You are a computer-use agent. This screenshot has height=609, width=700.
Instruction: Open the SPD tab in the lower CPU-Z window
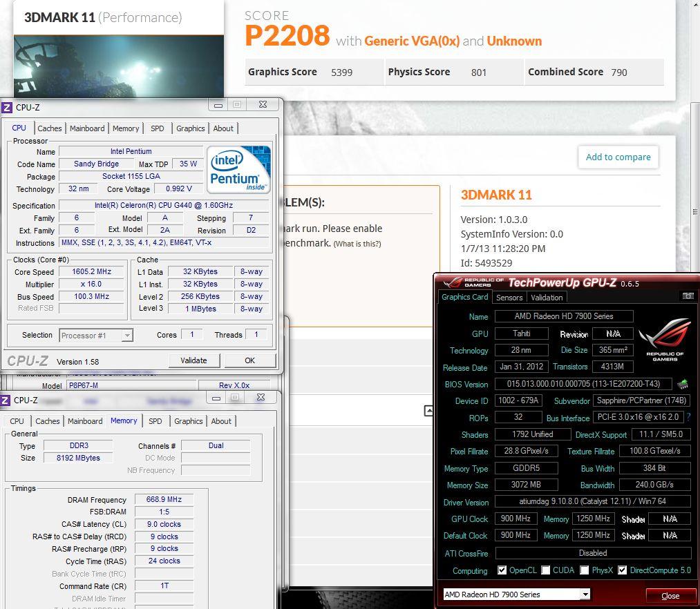coord(155,421)
